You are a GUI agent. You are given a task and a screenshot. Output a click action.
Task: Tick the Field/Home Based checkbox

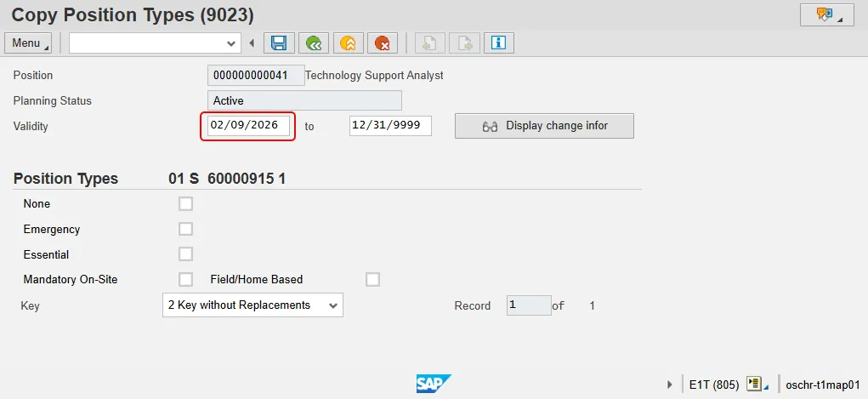(x=372, y=279)
